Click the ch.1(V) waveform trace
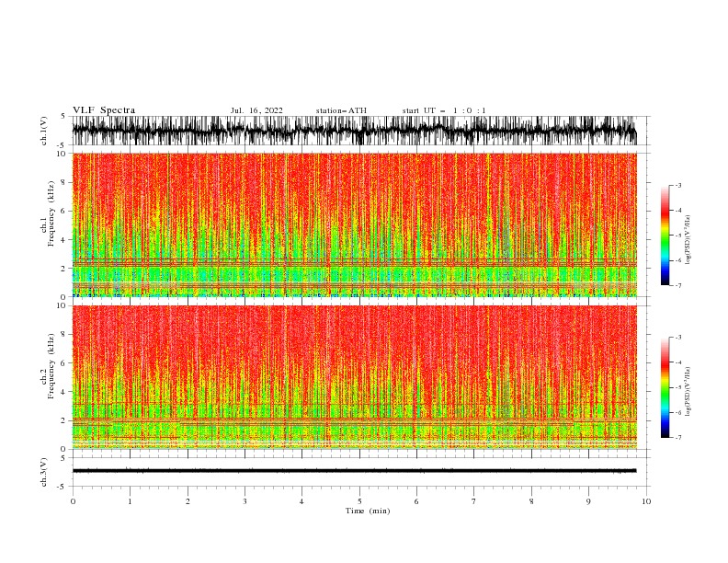Screen dimensions: 728x563 [354, 131]
